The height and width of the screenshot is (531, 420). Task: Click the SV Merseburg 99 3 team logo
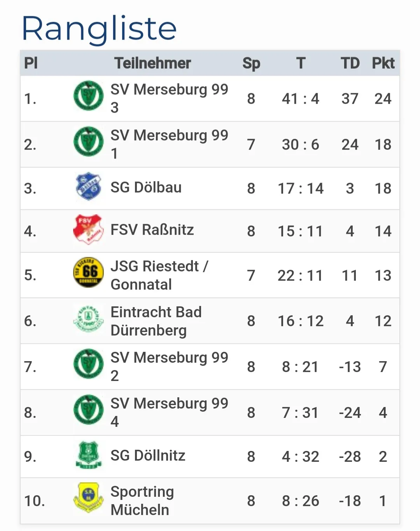point(89,96)
